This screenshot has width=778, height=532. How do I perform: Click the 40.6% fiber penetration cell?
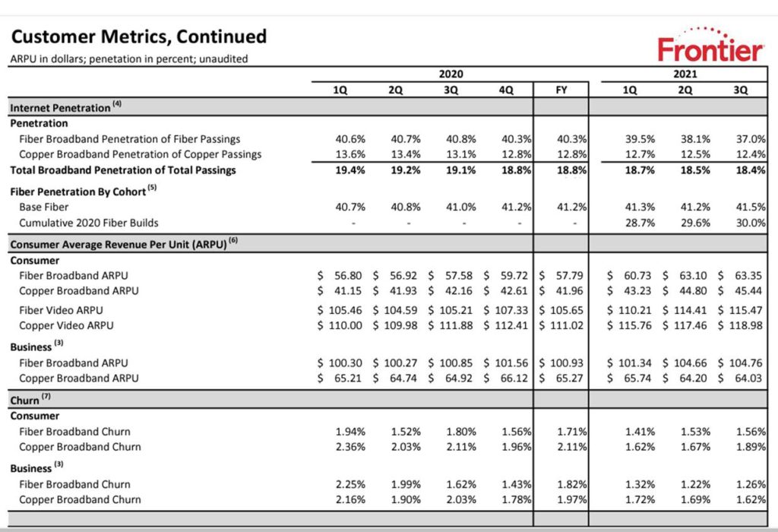click(x=350, y=139)
